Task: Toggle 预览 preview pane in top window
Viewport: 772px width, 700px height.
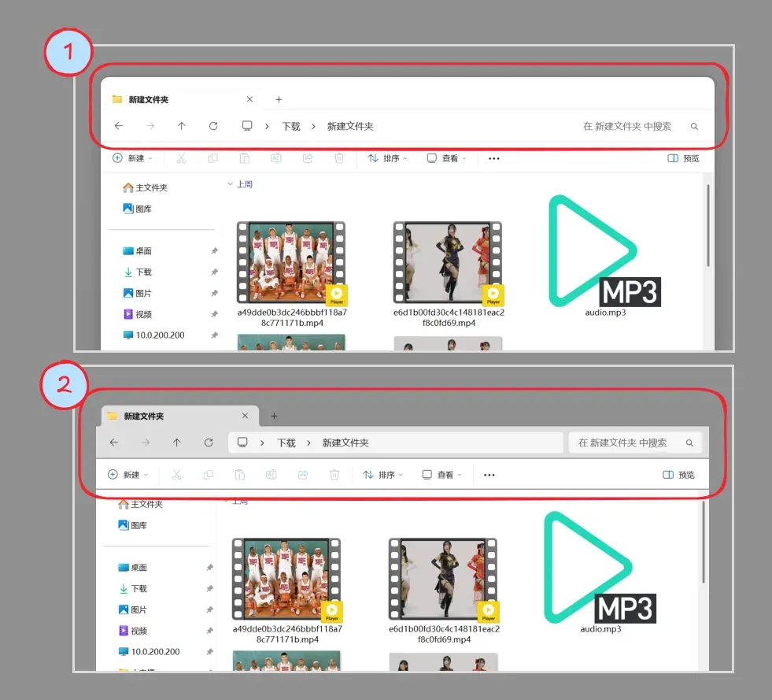Action: [683, 158]
